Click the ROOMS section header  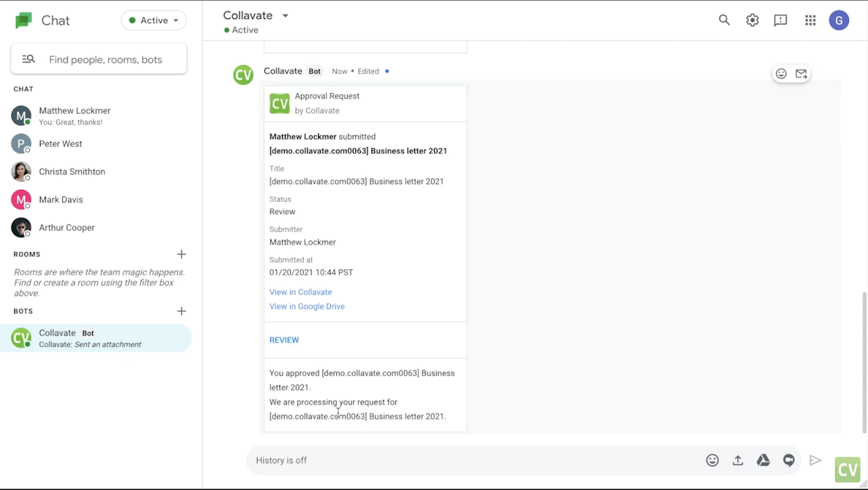27,254
